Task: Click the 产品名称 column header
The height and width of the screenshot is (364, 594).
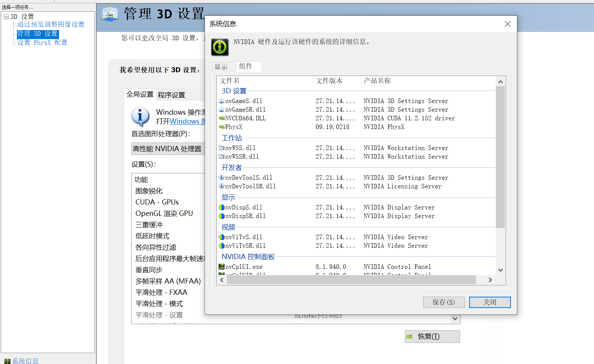Action: (428, 81)
